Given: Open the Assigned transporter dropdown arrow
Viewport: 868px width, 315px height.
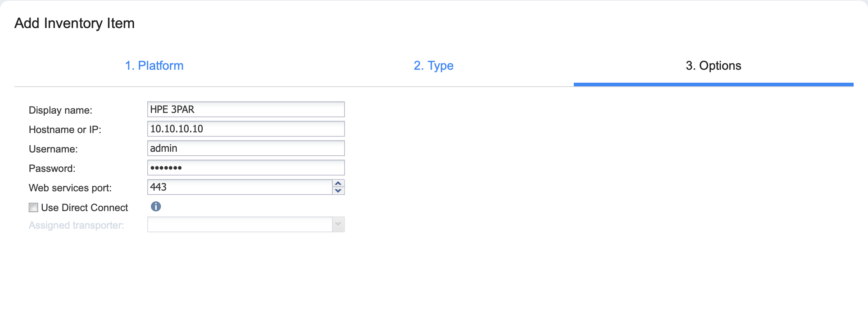Looking at the screenshot, I should tap(338, 224).
